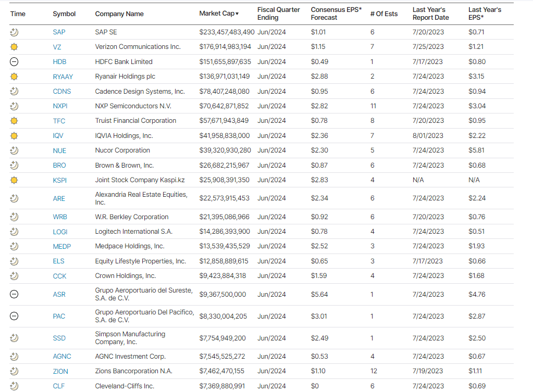Open the ARE symbol link
The image size is (533, 392).
click(59, 199)
